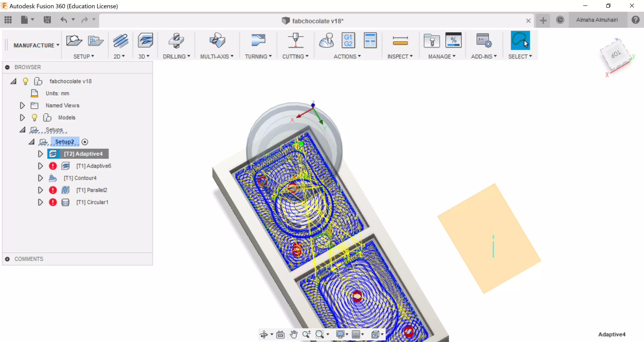Open the Setup Sheet icon

coord(370,40)
